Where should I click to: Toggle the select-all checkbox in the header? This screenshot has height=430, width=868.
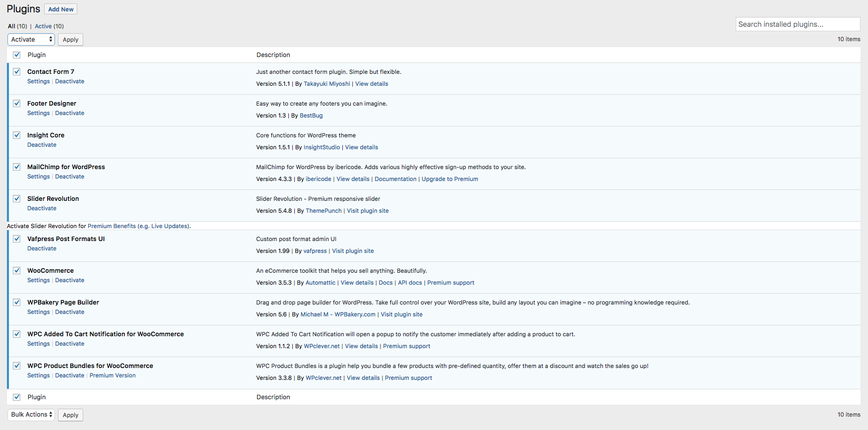(17, 55)
